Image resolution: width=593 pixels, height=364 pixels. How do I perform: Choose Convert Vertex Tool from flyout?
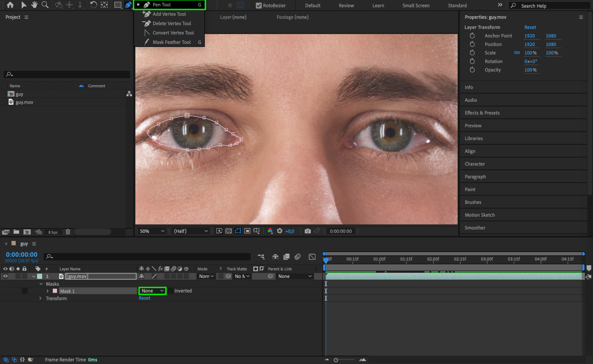click(x=173, y=33)
